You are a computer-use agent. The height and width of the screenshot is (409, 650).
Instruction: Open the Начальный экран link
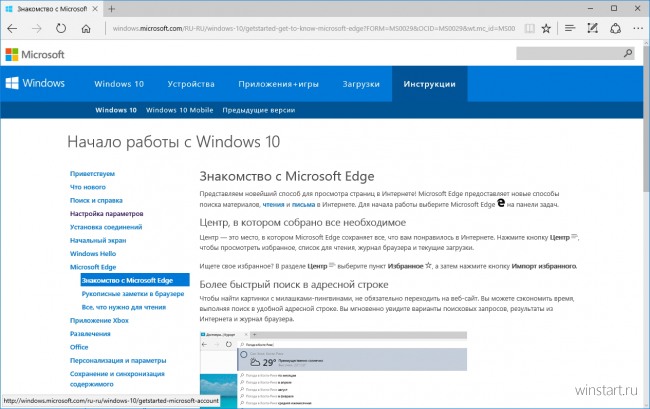(98, 240)
